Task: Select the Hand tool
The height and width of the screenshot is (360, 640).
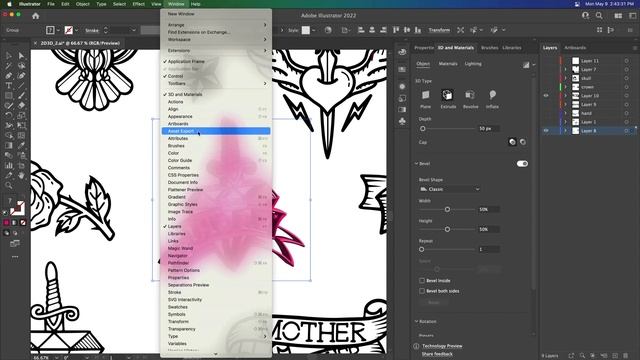Action: (x=21, y=176)
